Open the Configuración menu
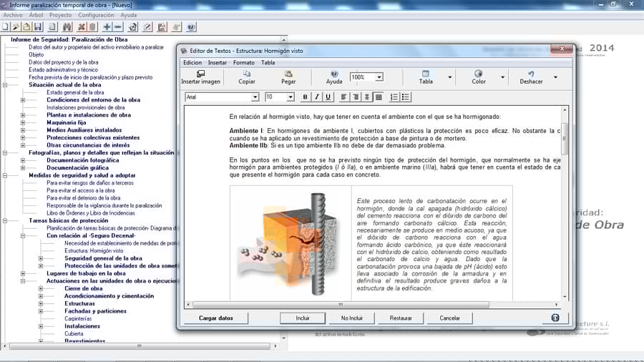 pyautogui.click(x=96, y=15)
